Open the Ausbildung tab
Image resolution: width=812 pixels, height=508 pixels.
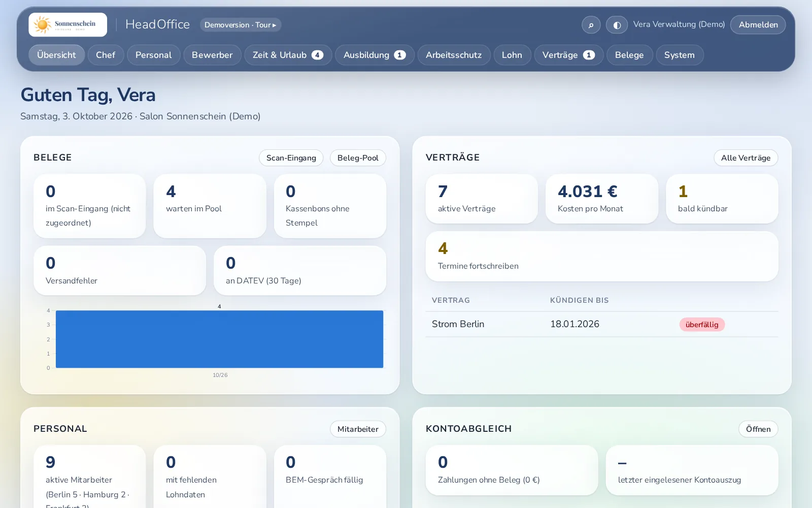pos(375,55)
